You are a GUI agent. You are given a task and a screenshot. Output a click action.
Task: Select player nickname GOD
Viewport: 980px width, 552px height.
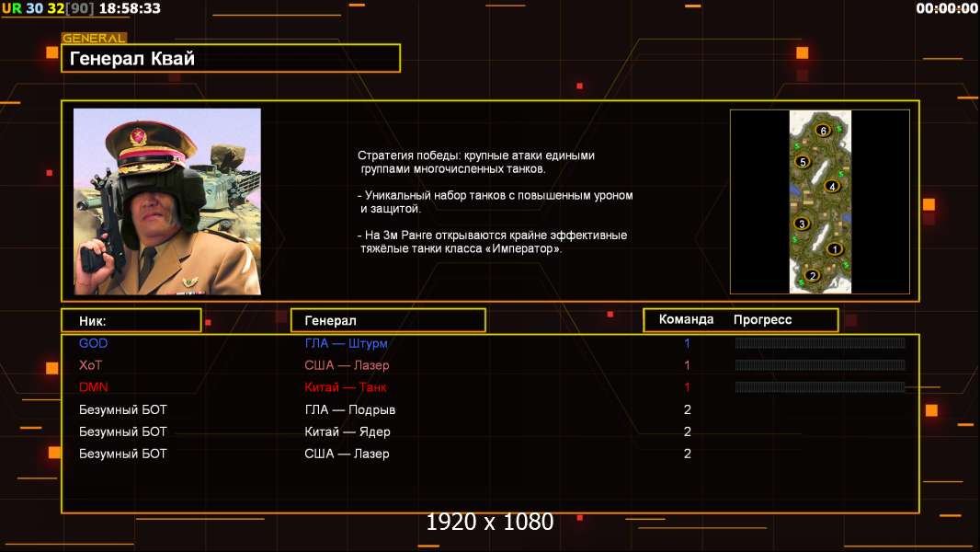click(x=93, y=343)
